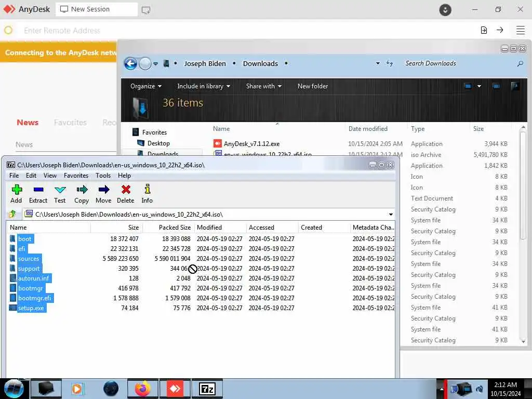Click the Explorer change view icon

[468, 86]
